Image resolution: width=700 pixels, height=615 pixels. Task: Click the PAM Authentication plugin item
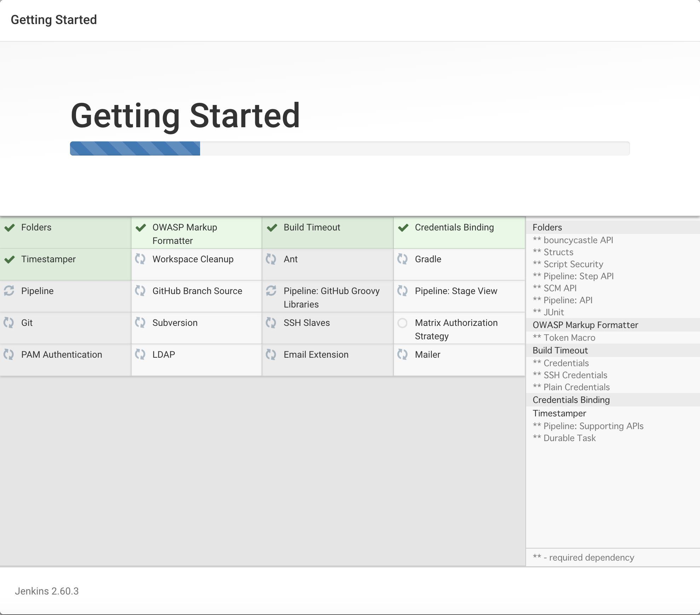pyautogui.click(x=62, y=354)
